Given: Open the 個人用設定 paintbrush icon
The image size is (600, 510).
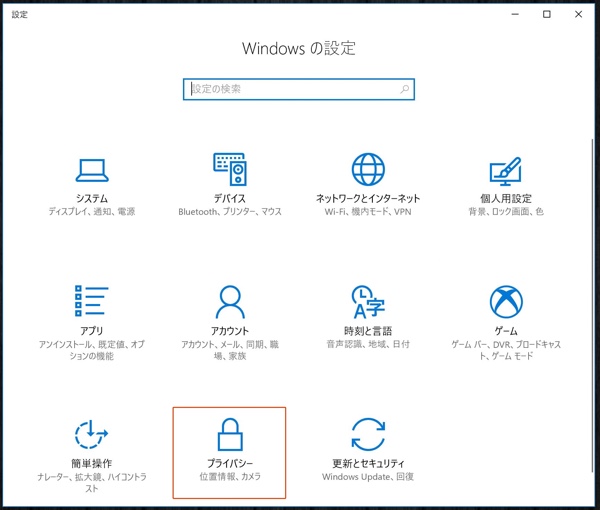Looking at the screenshot, I should (x=506, y=171).
